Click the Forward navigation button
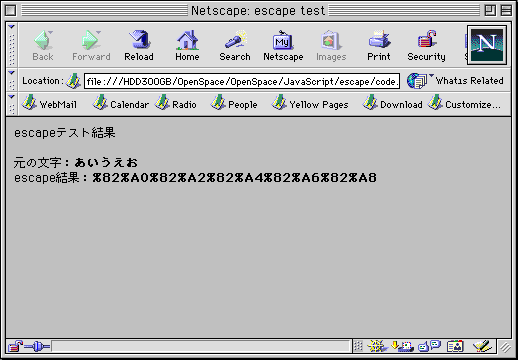The height and width of the screenshot is (360, 518). click(91, 45)
